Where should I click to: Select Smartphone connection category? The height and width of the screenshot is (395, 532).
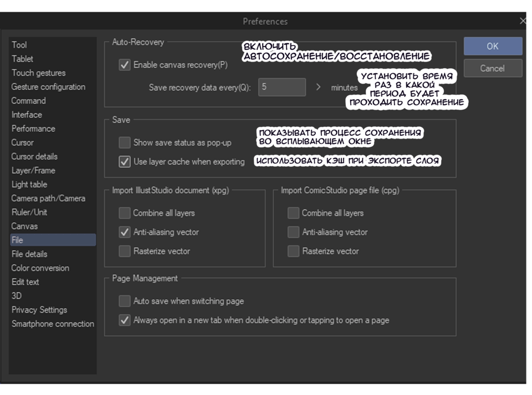[53, 324]
